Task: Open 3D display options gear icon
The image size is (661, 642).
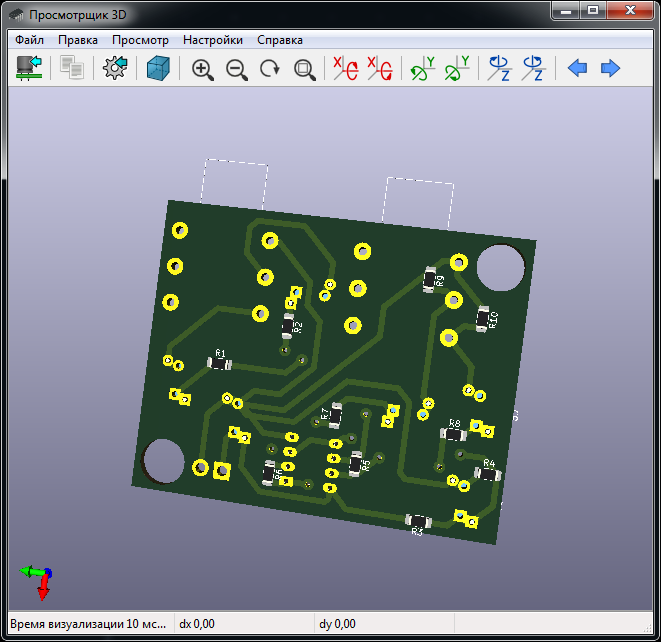Action: tap(116, 69)
